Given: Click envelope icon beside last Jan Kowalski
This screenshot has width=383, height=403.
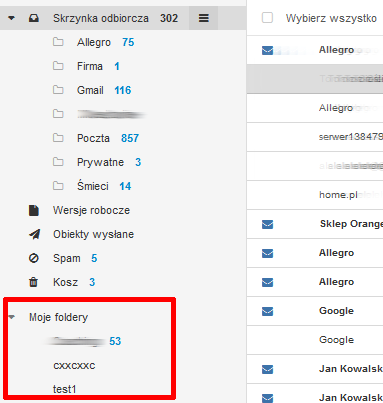Looking at the screenshot, I should click(267, 398).
